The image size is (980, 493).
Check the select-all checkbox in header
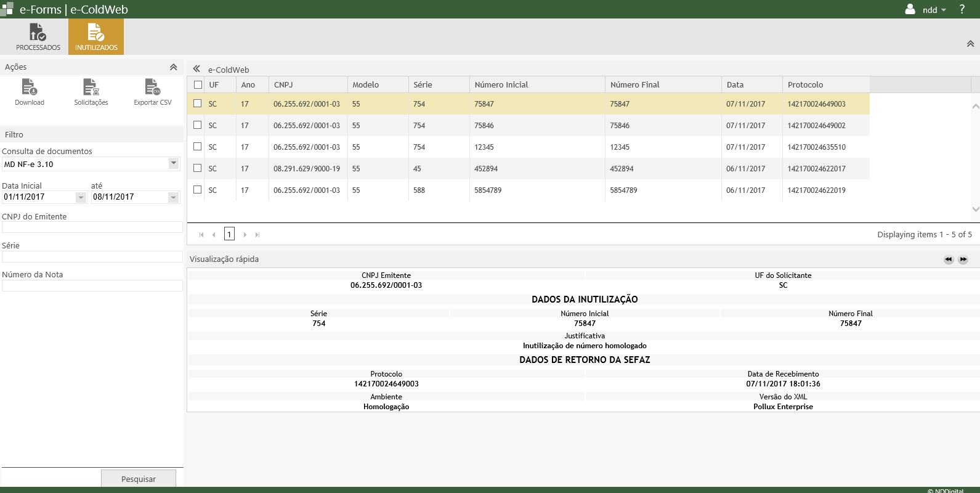[x=198, y=85]
